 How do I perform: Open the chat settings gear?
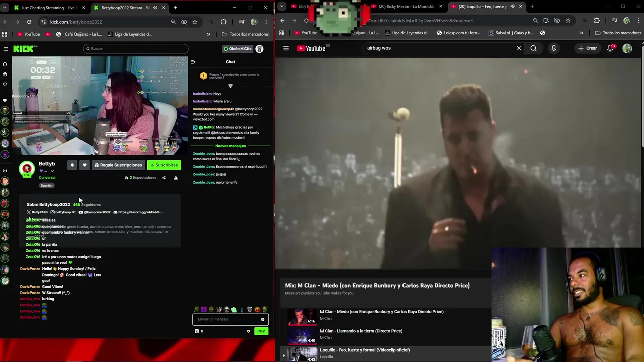(x=248, y=331)
